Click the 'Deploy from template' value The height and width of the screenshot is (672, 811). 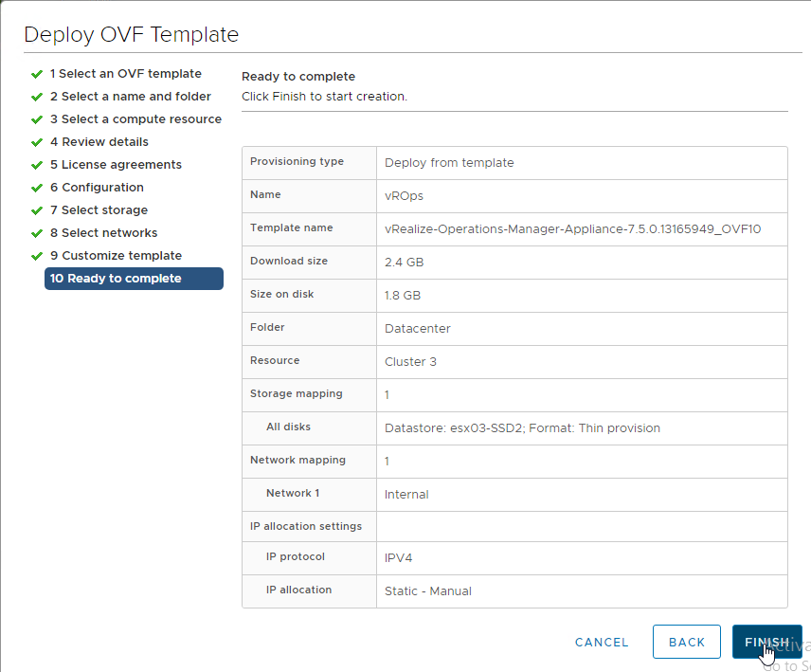tap(449, 163)
